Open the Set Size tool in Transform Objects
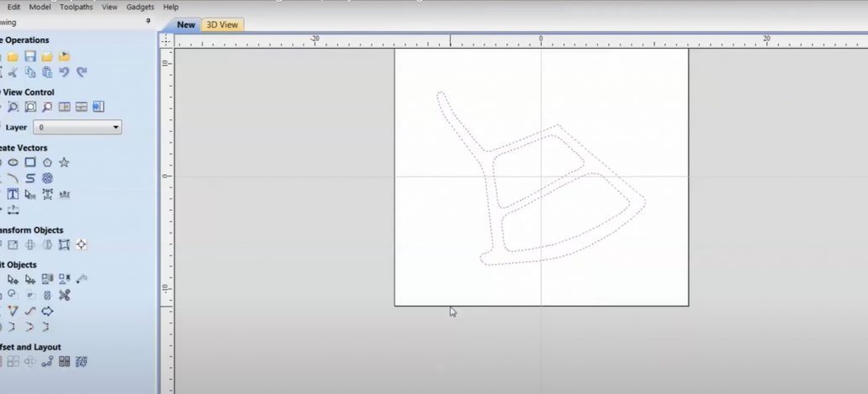This screenshot has width=868, height=394. pyautogui.click(x=13, y=244)
